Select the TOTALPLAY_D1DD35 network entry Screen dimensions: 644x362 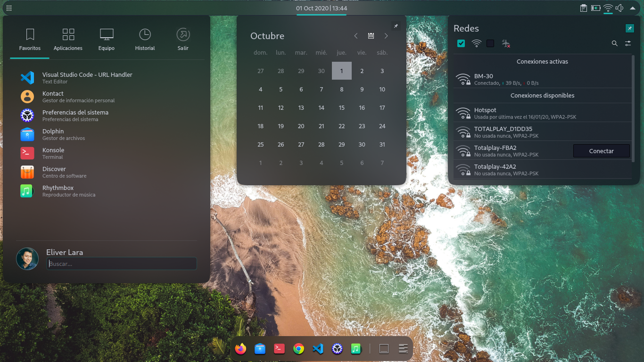542,132
